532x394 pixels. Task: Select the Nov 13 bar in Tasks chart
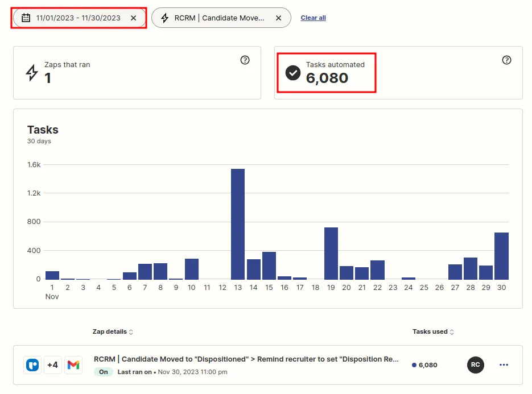point(238,224)
